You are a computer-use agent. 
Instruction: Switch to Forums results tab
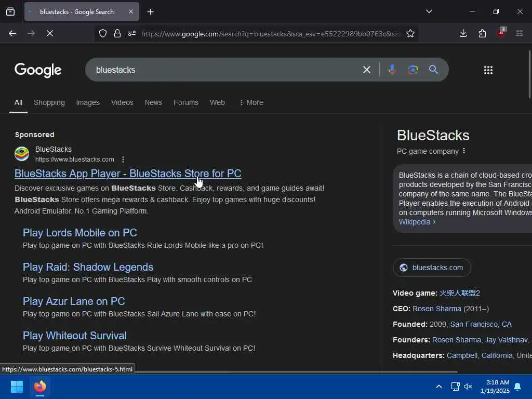tap(186, 102)
